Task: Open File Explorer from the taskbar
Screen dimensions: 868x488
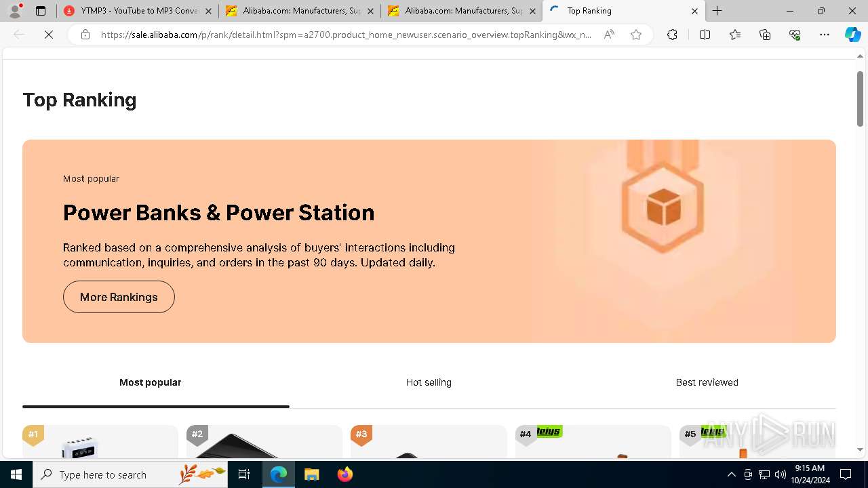Action: (311, 474)
